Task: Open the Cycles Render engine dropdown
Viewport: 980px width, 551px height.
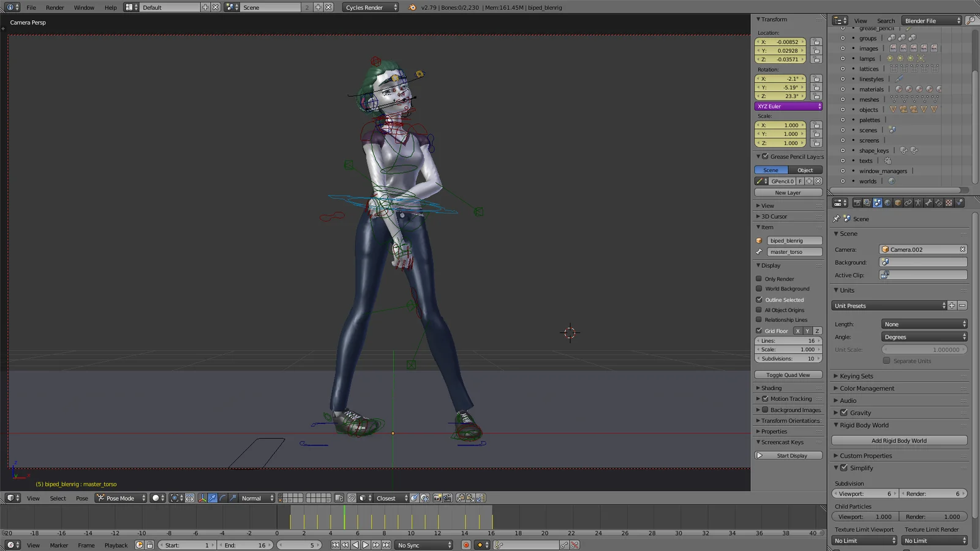Action: pos(370,7)
